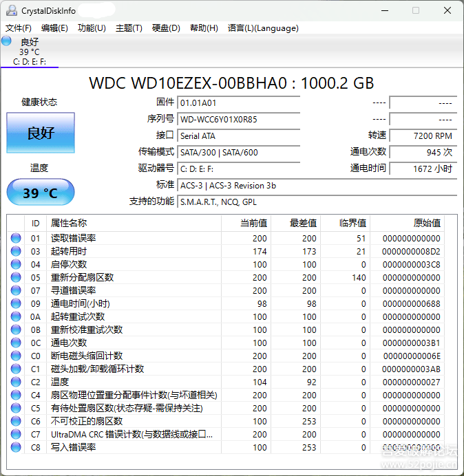Select the 通电时间(小时) attribute name
The width and height of the screenshot is (464, 476).
click(x=81, y=303)
